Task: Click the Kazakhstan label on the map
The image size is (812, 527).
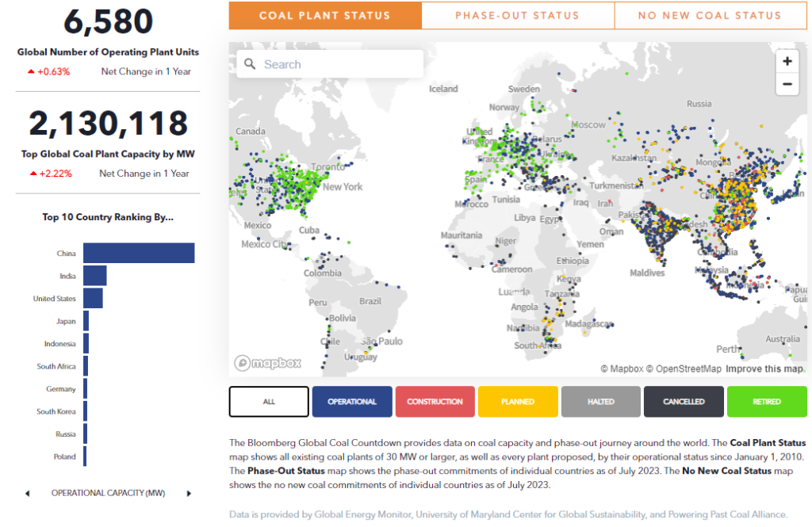Action: coord(634,158)
